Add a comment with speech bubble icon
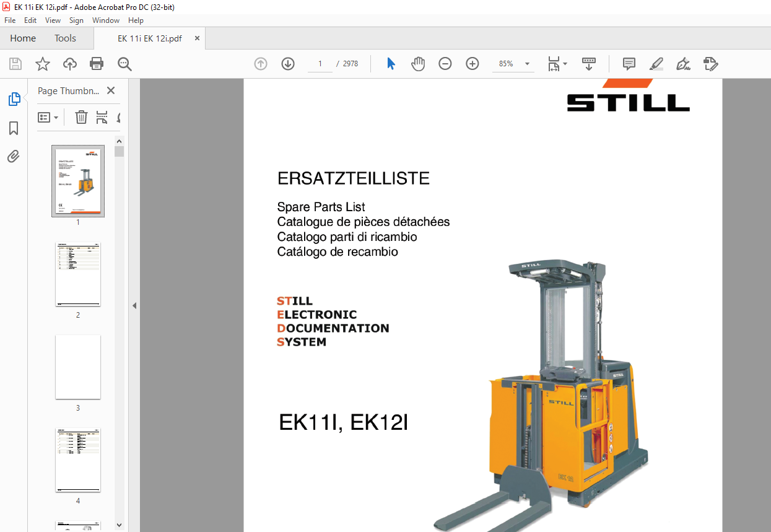This screenshot has height=532, width=771. pyautogui.click(x=629, y=64)
